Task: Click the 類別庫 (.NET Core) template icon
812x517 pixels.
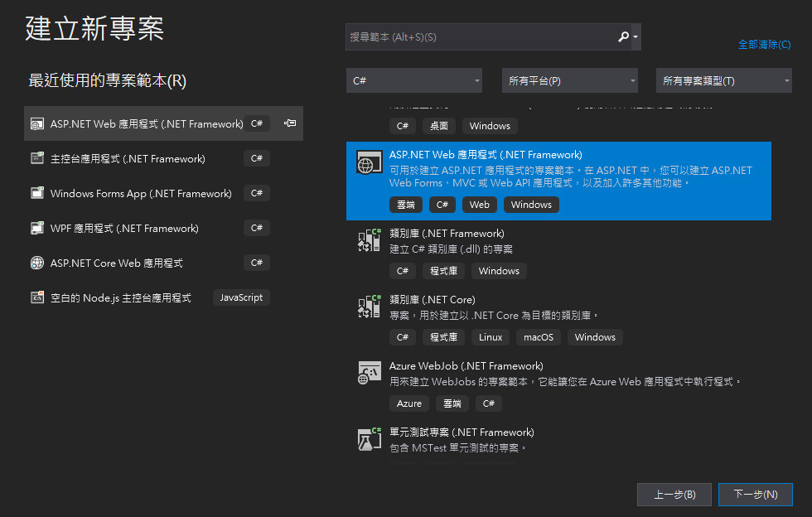Action: (x=370, y=307)
